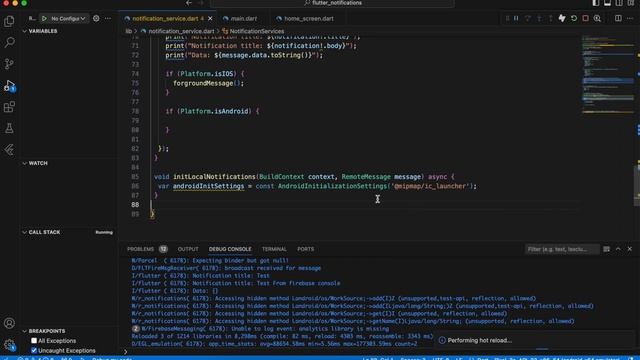Open the PORTS panel tab

(306, 249)
